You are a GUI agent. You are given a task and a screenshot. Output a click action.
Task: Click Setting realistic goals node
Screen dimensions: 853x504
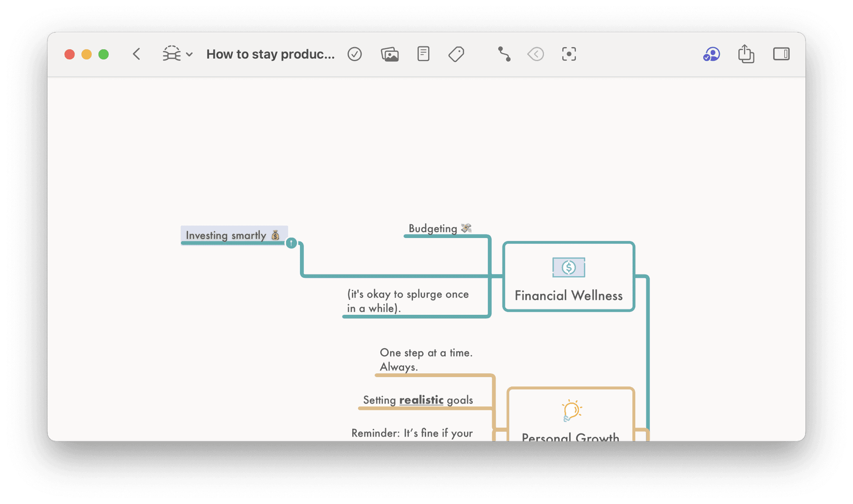[418, 400]
